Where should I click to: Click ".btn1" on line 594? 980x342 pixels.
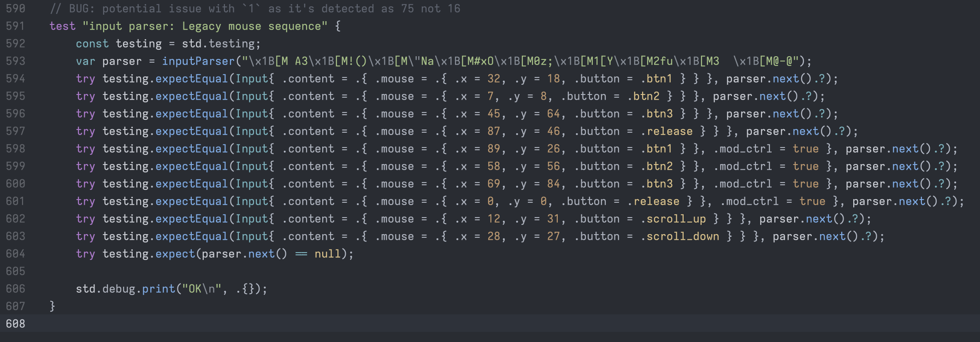656,79
